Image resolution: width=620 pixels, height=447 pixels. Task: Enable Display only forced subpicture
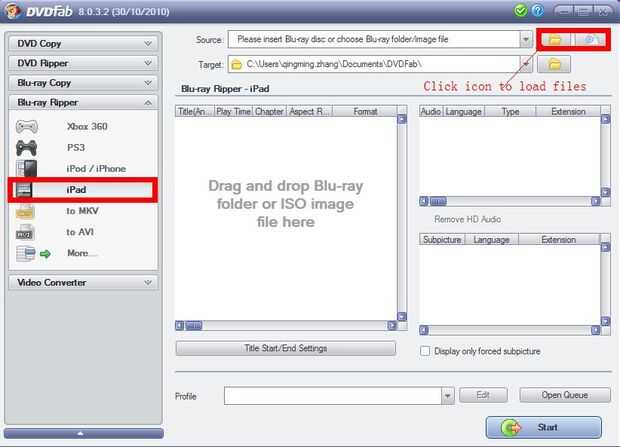[425, 351]
